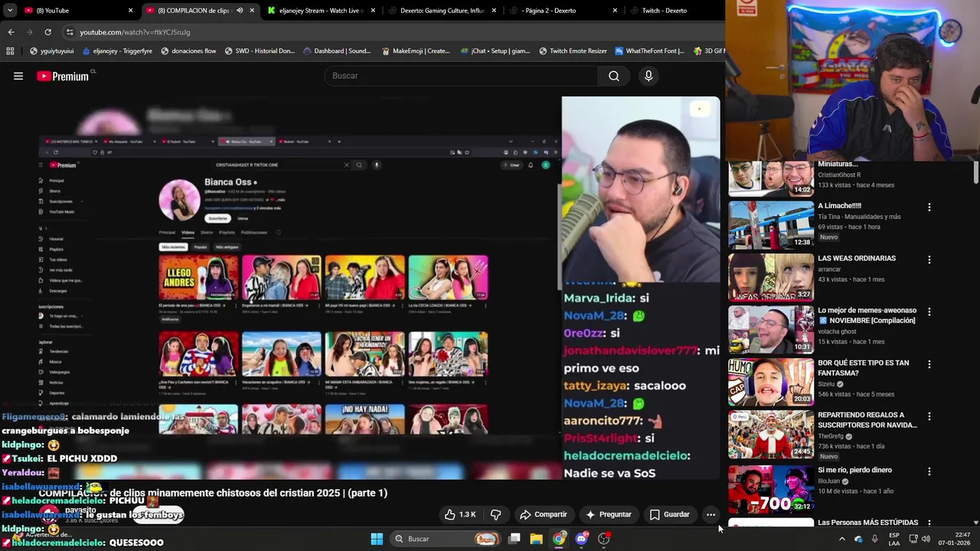
Task: Click the Preguntar button
Action: 608,514
